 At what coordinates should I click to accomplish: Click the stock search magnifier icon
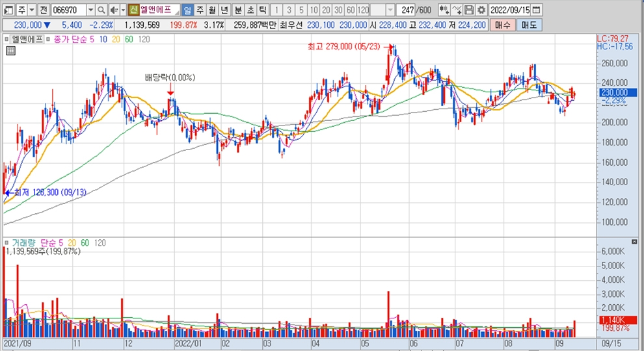102,10
